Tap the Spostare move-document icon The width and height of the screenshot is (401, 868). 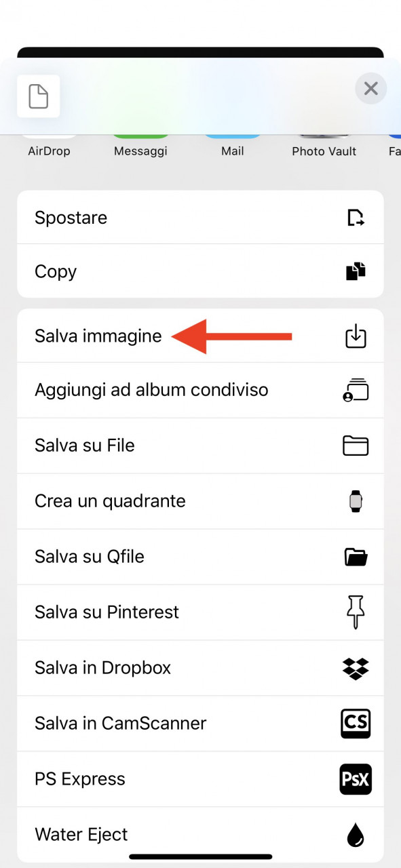coord(356,218)
